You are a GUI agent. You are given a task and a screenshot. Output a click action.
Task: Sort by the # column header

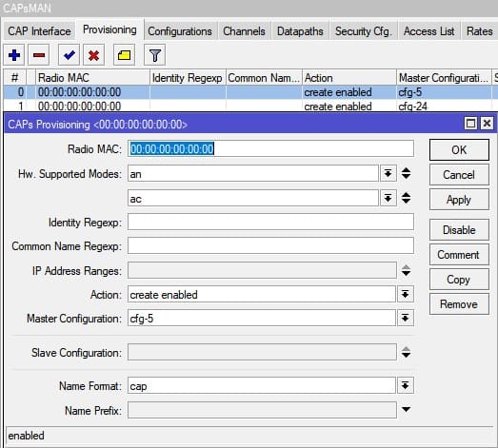tap(14, 77)
